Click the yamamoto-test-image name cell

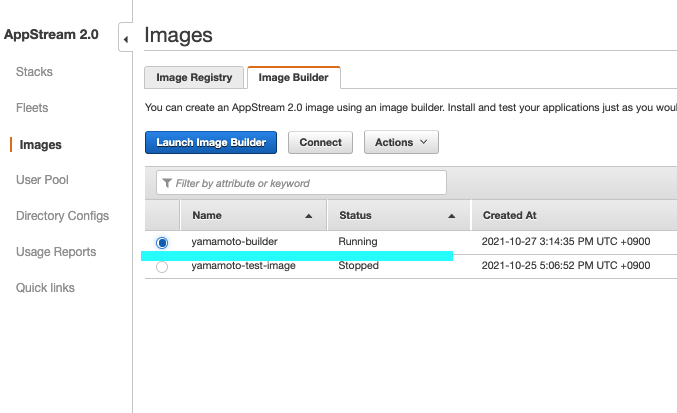click(x=244, y=265)
